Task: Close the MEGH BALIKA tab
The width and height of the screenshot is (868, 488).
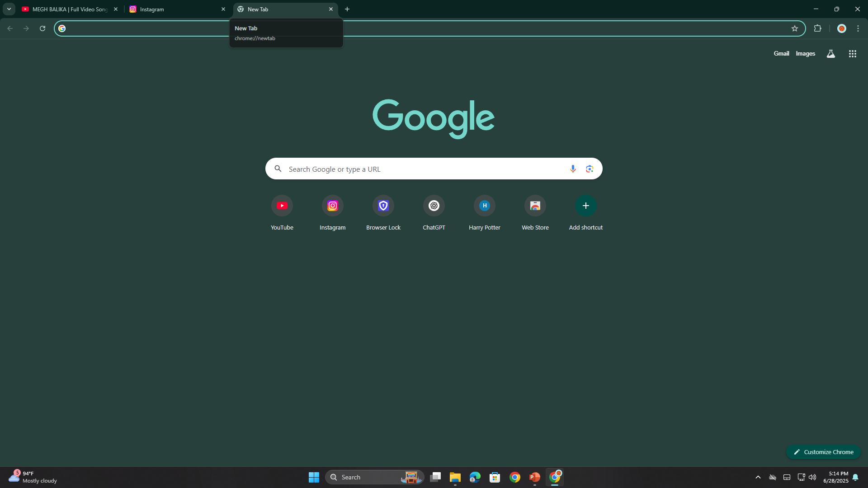Action: [x=116, y=9]
